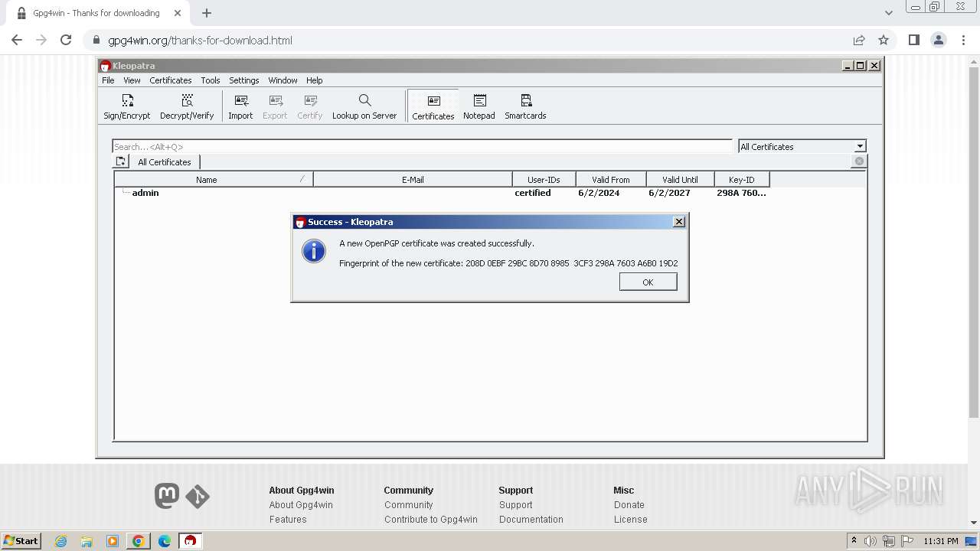
Task: Open File Explorer from taskbar
Action: coord(87,541)
